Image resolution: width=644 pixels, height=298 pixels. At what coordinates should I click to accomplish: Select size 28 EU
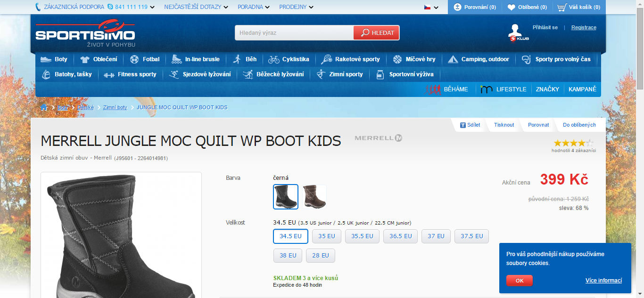pos(321,256)
